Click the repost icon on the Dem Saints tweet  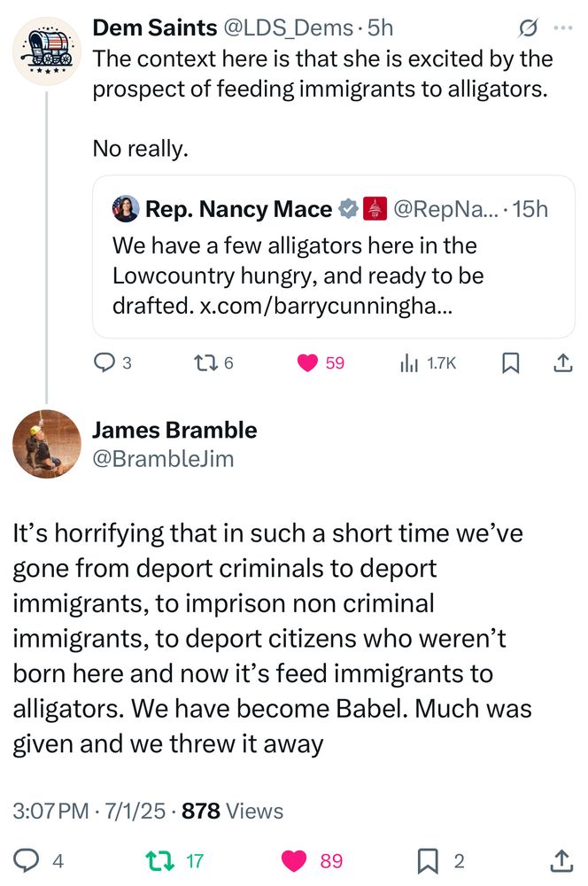coord(205,362)
